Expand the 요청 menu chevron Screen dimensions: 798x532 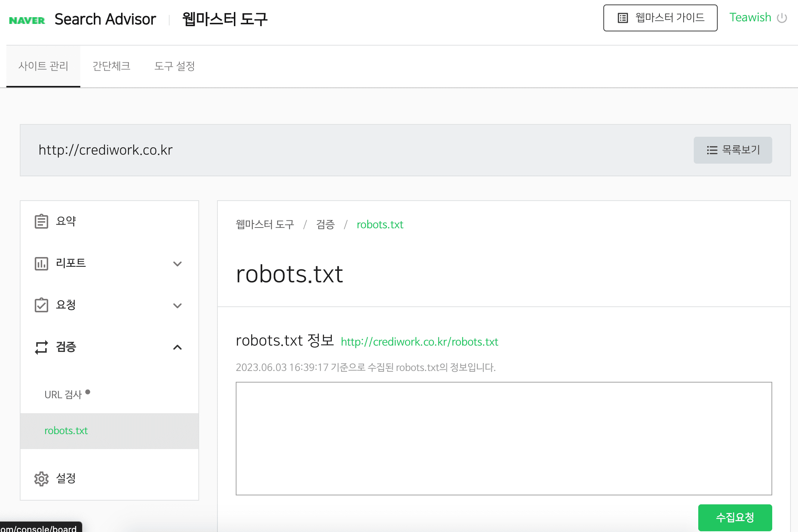click(x=177, y=306)
